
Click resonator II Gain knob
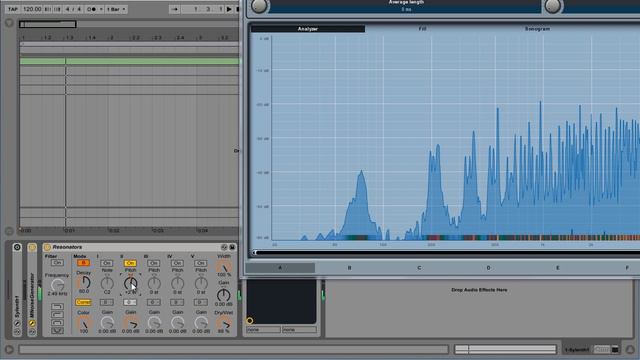pyautogui.click(x=131, y=323)
